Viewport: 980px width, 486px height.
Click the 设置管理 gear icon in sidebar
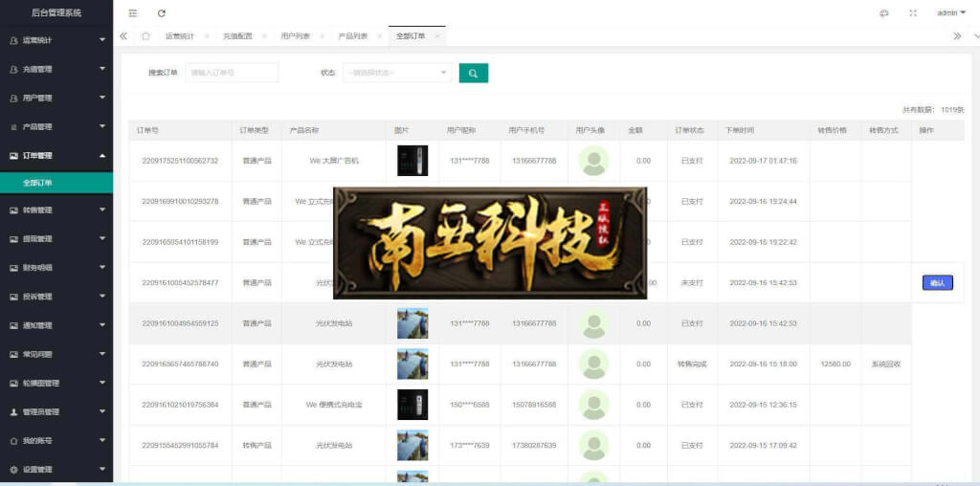point(13,470)
